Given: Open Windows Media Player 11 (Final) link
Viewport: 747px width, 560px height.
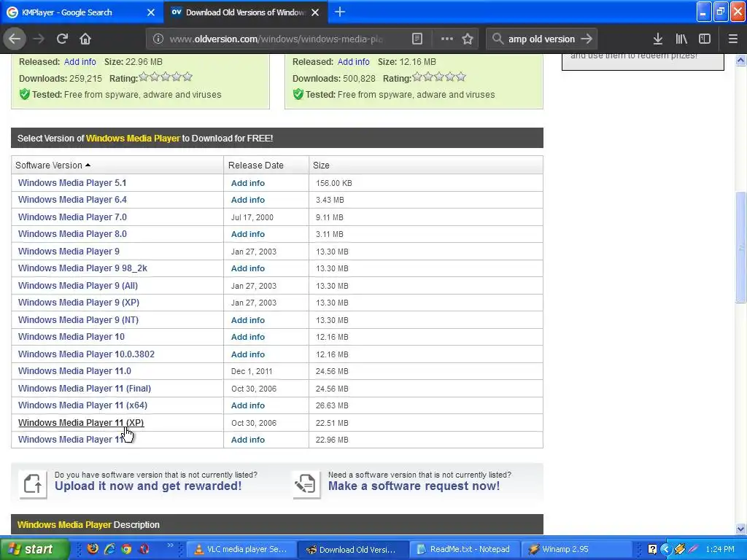Looking at the screenshot, I should click(85, 389).
